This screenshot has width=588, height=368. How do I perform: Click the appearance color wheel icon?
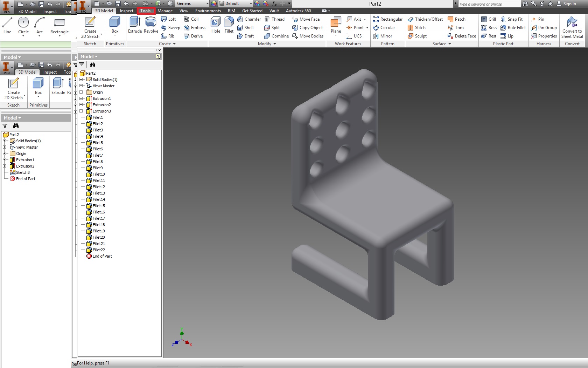pos(214,4)
